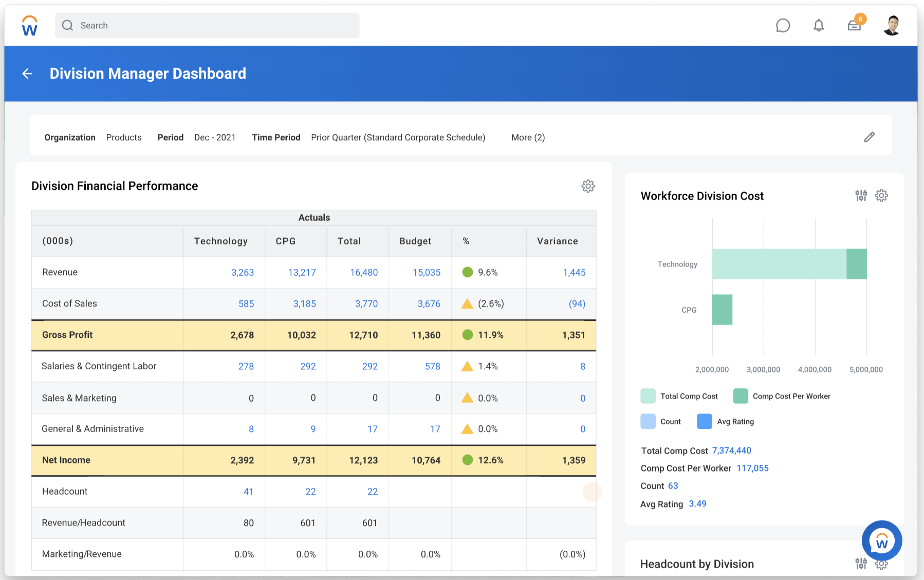Click Revenue Technology value 3,263
Viewport: 924px width, 580px height.
(242, 273)
